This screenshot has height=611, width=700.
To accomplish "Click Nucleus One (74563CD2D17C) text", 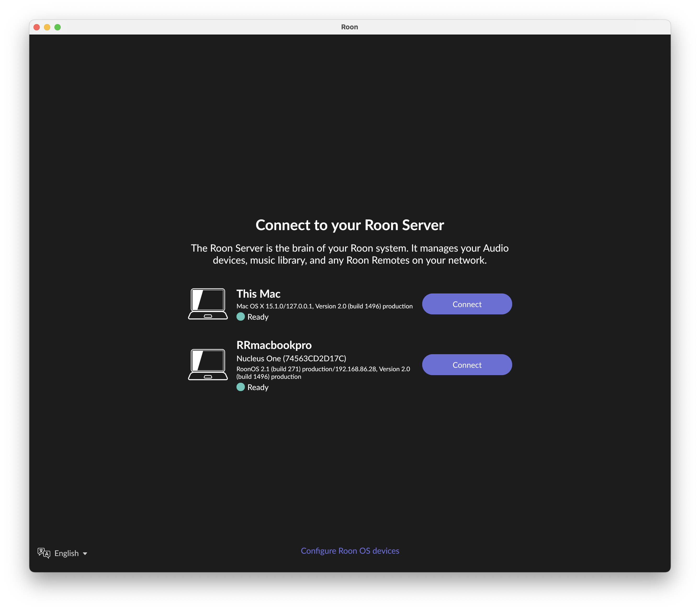I will click(291, 358).
